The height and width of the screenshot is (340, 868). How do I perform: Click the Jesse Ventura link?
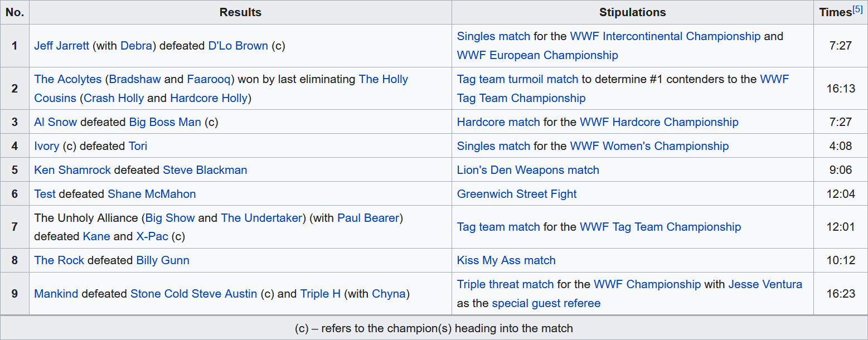click(x=765, y=284)
